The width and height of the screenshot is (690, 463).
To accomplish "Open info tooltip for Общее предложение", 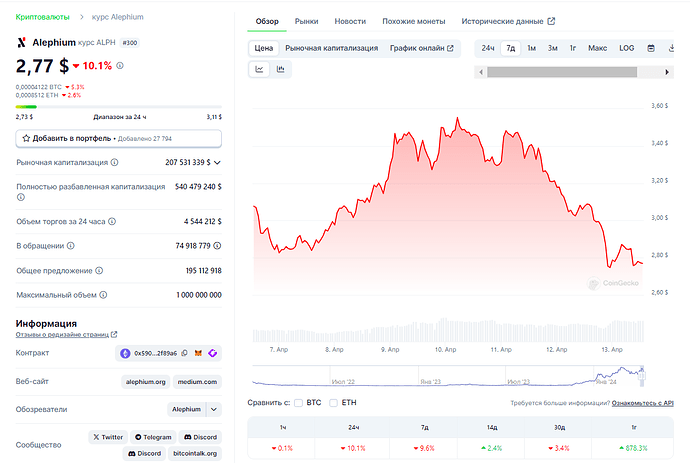I will pos(99,270).
